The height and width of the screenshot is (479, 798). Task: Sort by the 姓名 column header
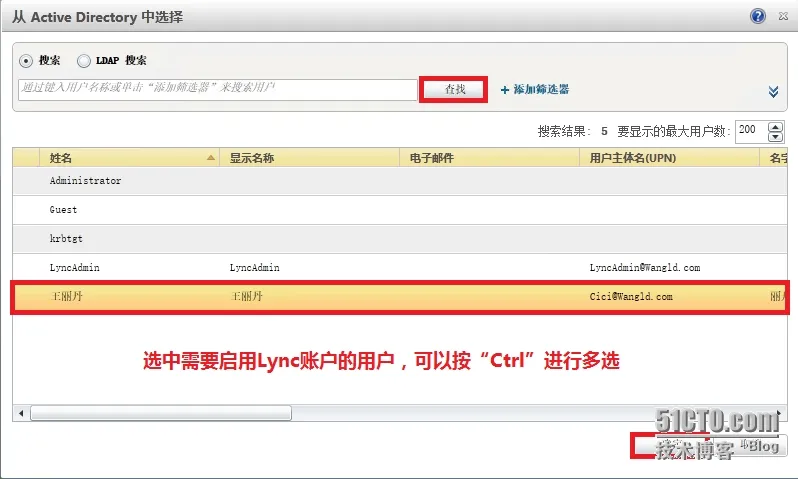[x=129, y=158]
